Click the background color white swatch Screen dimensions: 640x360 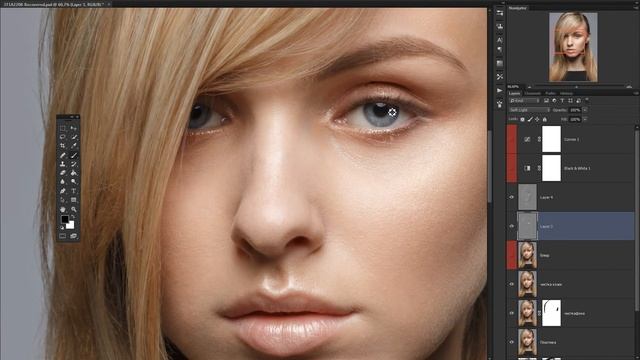point(71,225)
